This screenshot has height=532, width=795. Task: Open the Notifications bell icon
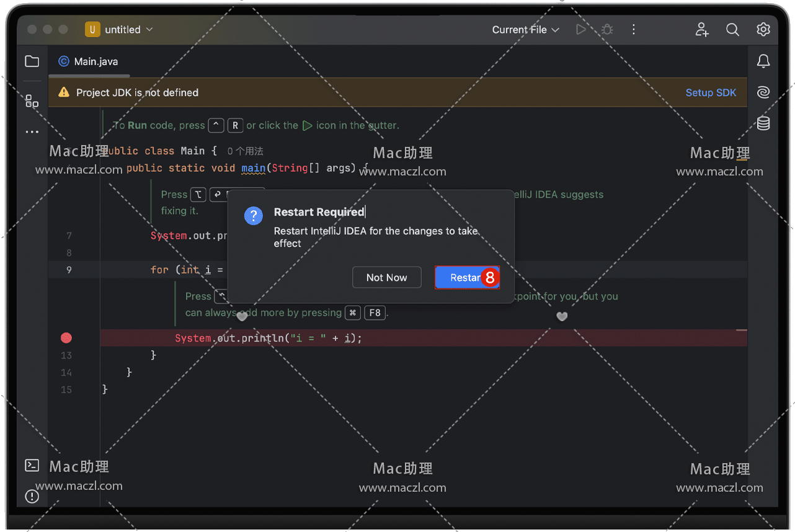point(763,61)
